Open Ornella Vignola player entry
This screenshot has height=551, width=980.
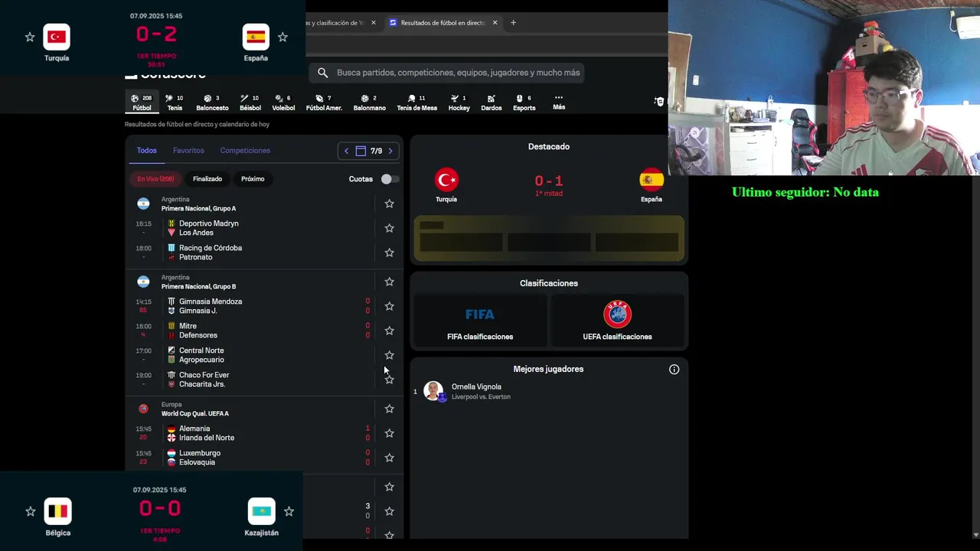tap(547, 392)
